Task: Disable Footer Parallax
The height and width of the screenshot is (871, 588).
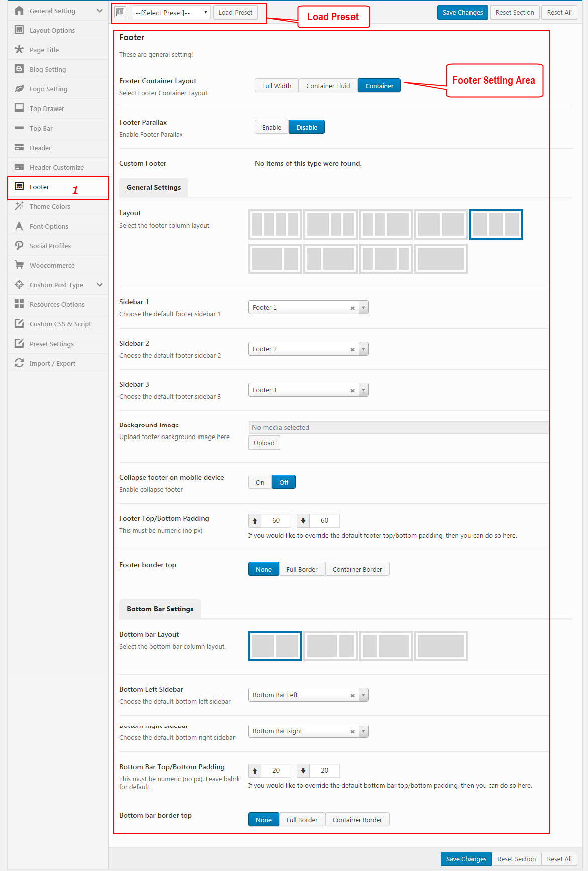Action: pos(307,127)
